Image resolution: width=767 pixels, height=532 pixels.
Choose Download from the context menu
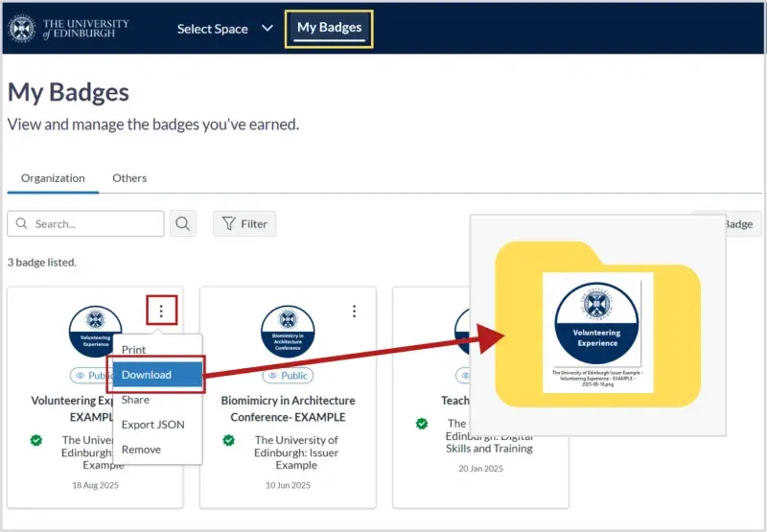click(157, 375)
